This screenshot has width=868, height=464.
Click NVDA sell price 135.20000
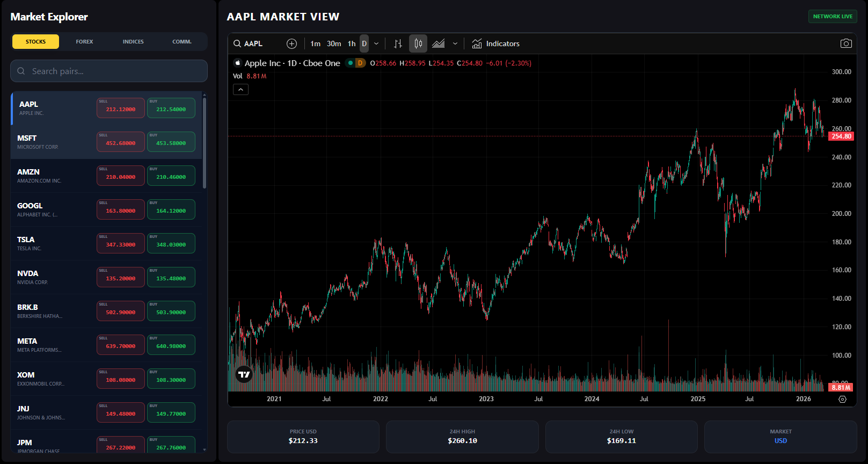121,277
